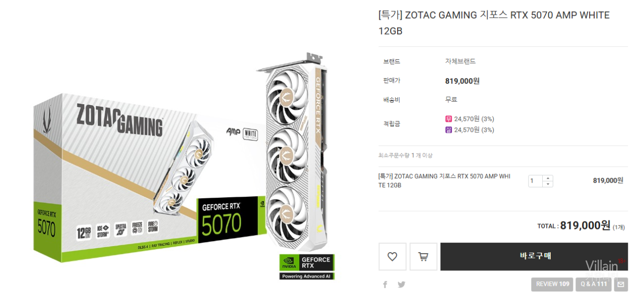The image size is (644, 299).
Task: Increase quantity with the up arrow
Action: coord(548,178)
